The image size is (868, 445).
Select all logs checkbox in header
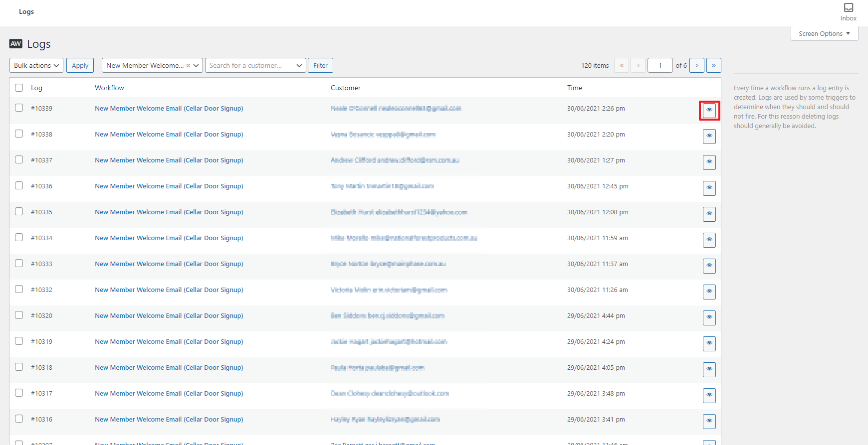point(19,88)
